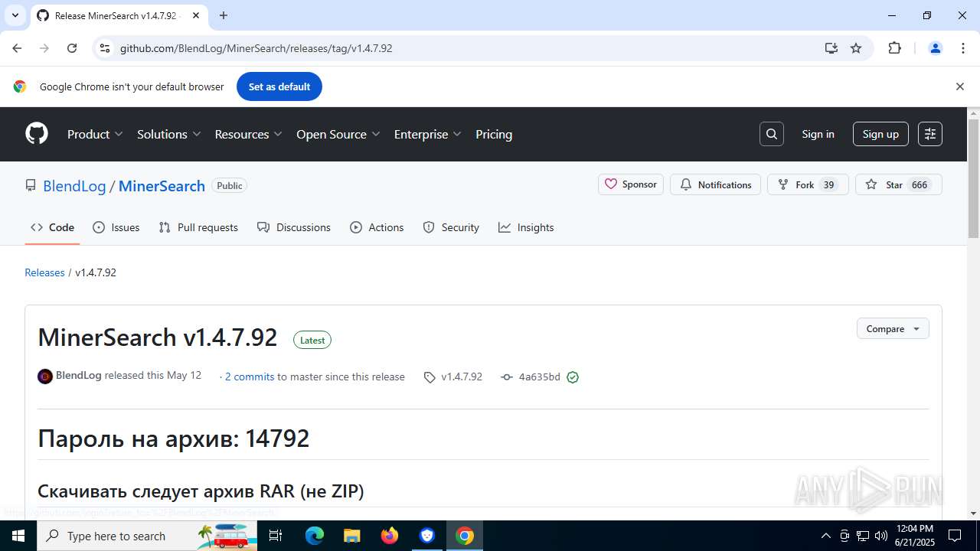This screenshot has height=551, width=980.
Task: Open the MinerSearch repository link
Action: 162,186
